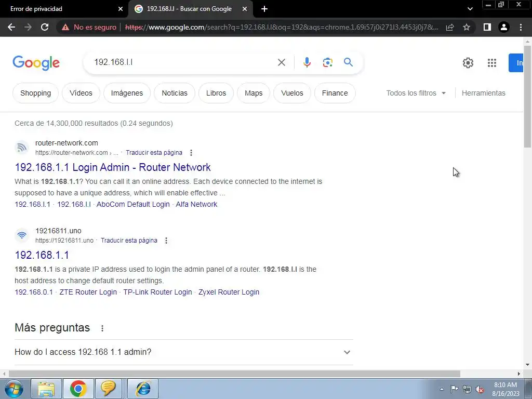Open the network tray icon
Image resolution: width=532 pixels, height=399 pixels.
click(467, 389)
